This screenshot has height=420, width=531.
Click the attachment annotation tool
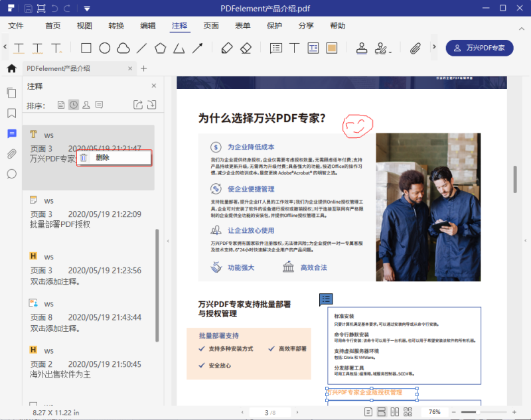coord(414,48)
